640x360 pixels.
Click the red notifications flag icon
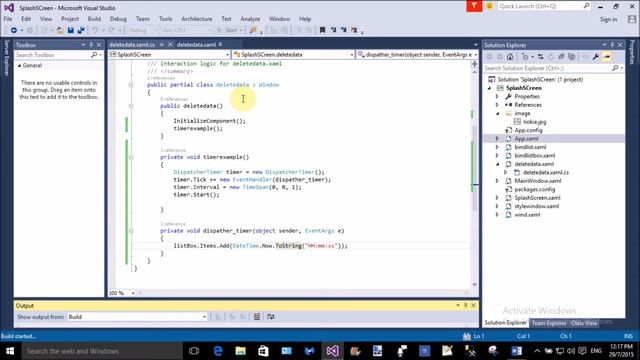tap(474, 6)
